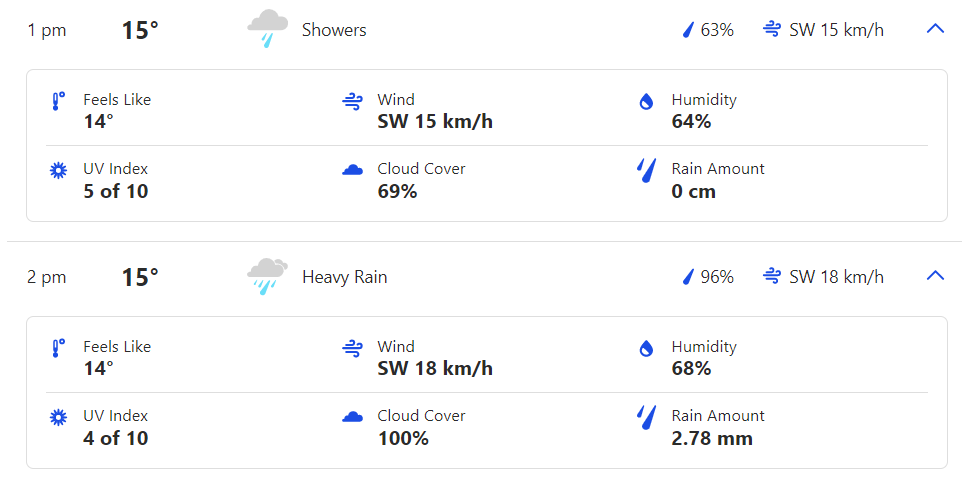Click the Humidity droplet icon in 1 pm panel
The width and height of the screenshot is (962, 481).
tap(646, 101)
